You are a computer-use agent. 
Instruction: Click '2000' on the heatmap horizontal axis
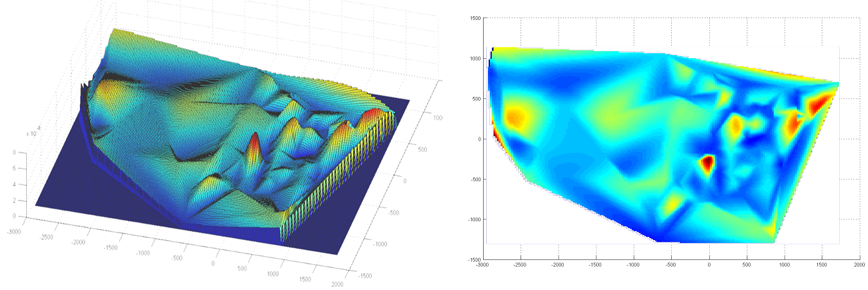pos(860,264)
